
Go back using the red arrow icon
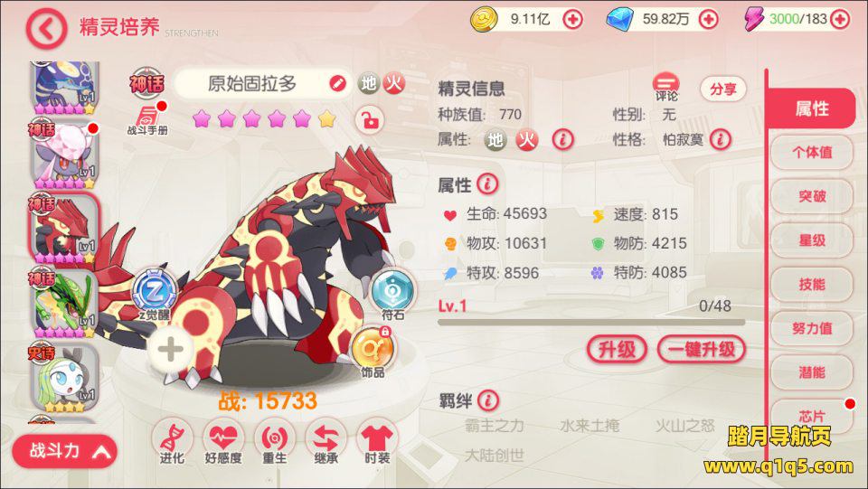coord(46,28)
